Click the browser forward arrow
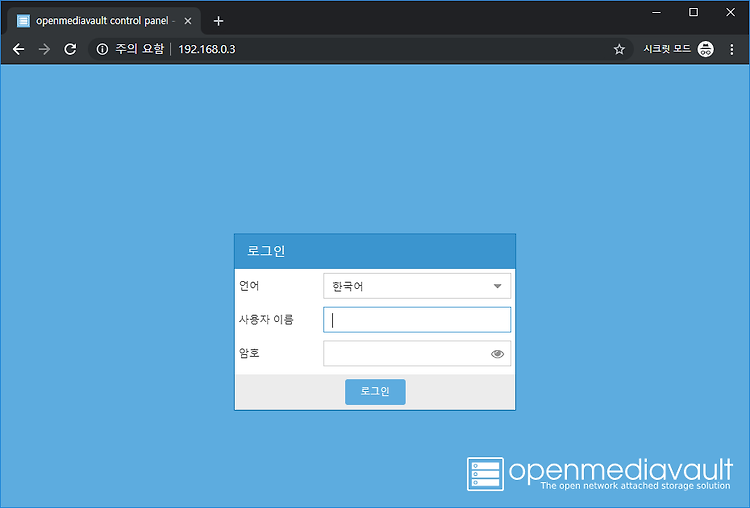750x508 pixels. (x=44, y=49)
